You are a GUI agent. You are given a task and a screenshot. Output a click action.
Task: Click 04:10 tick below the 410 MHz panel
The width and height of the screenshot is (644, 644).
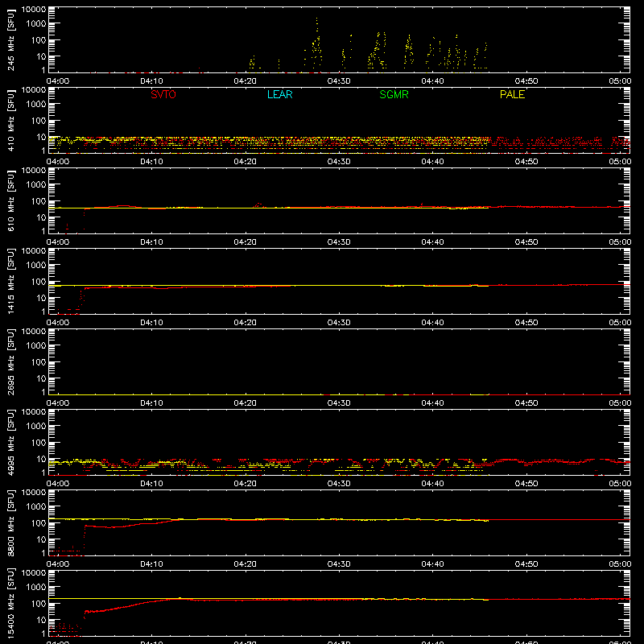(151, 162)
